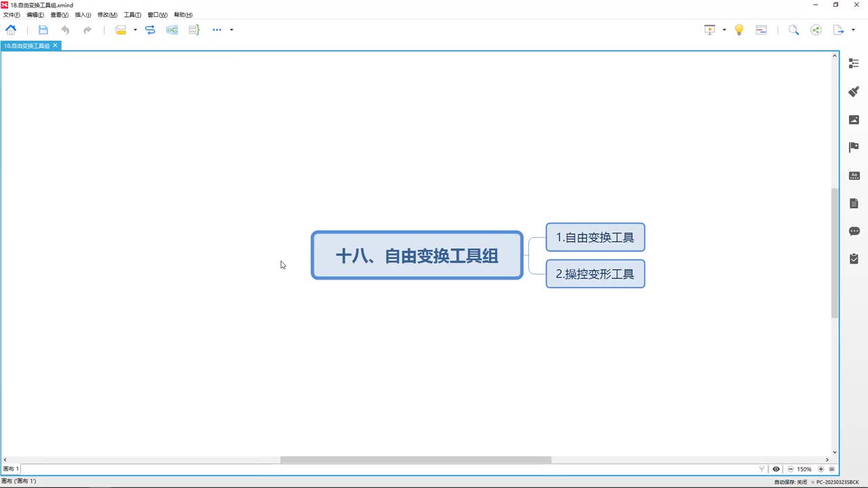This screenshot has height=488, width=868.
Task: Open the Markers flag panel in the sidebar
Action: (854, 147)
